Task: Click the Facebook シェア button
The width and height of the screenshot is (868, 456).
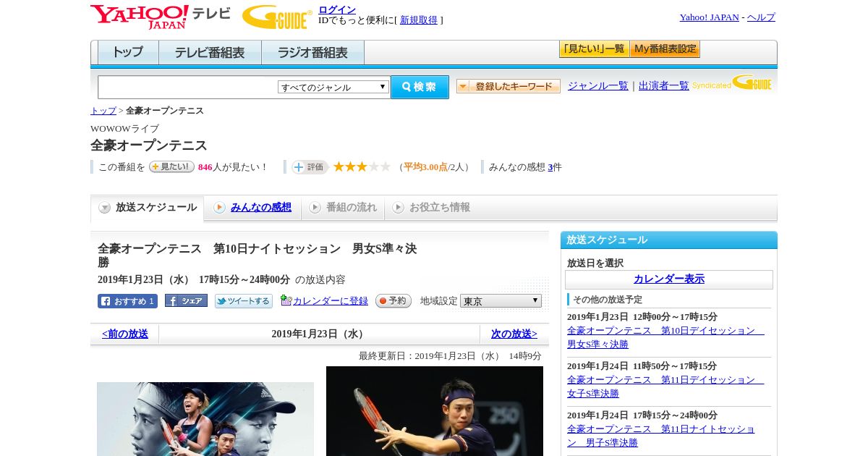Action: [186, 300]
